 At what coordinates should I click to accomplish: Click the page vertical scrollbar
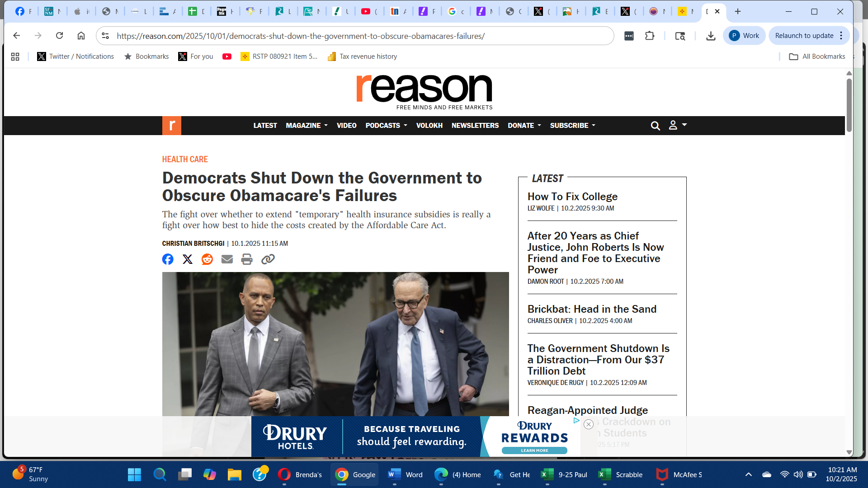pos(849,106)
